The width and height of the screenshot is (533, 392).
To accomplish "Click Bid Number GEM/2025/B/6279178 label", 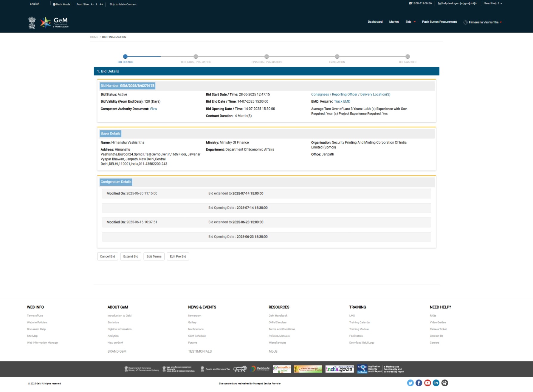I will (x=127, y=86).
